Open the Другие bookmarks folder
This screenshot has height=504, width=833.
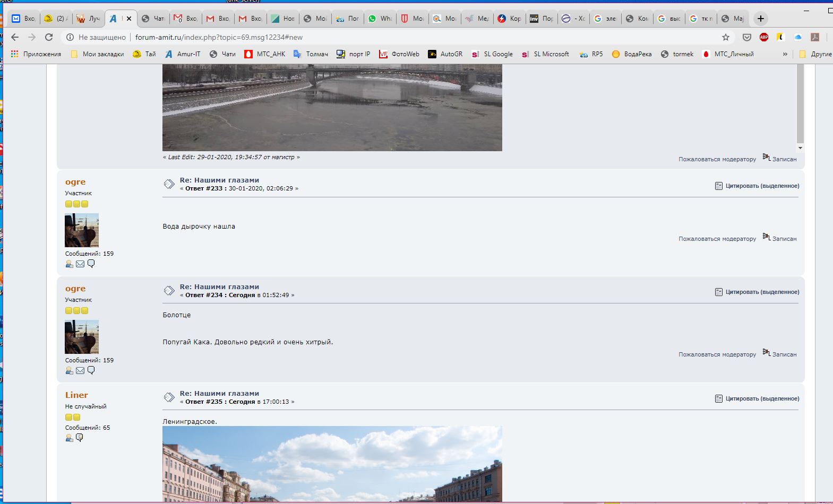click(x=815, y=54)
